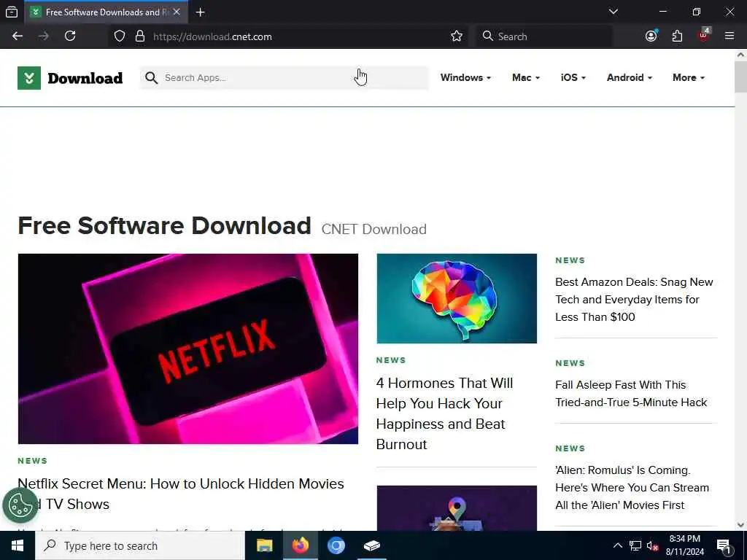Click the Firefox View icon in tab bar
Image resolution: width=747 pixels, height=560 pixels.
(12, 12)
